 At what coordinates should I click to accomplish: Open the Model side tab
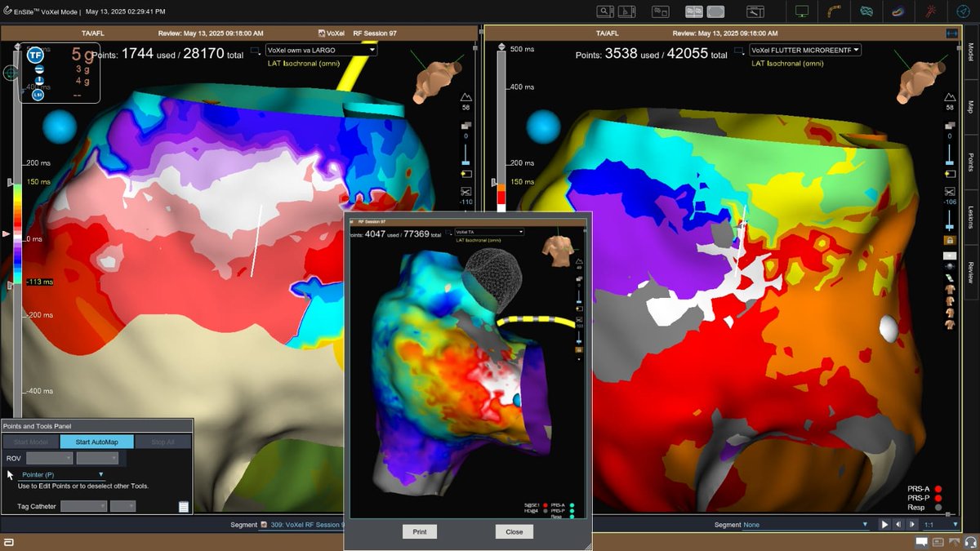[x=970, y=53]
